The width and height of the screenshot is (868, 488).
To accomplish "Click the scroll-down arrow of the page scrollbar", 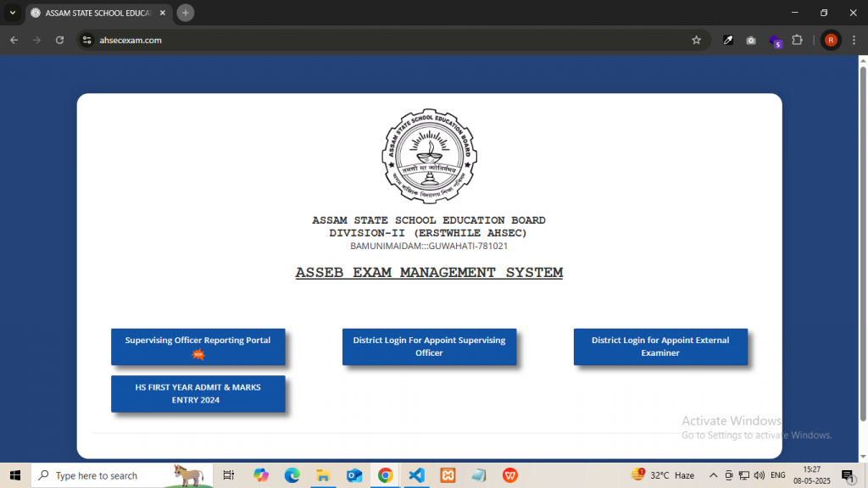I will point(863,457).
